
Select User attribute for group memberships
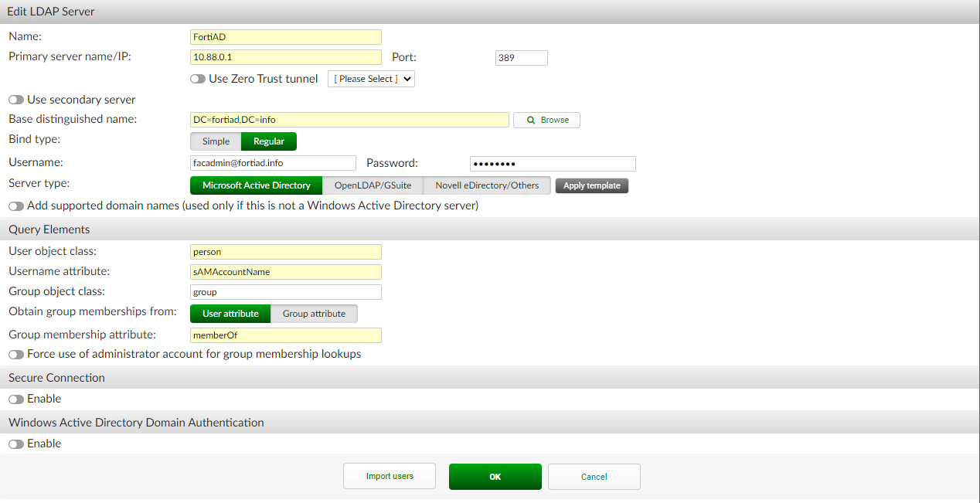(x=230, y=314)
